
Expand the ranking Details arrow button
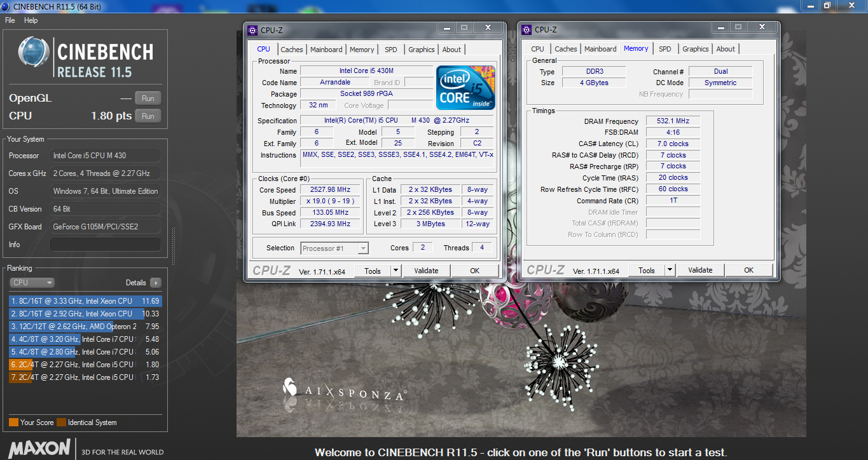click(155, 283)
